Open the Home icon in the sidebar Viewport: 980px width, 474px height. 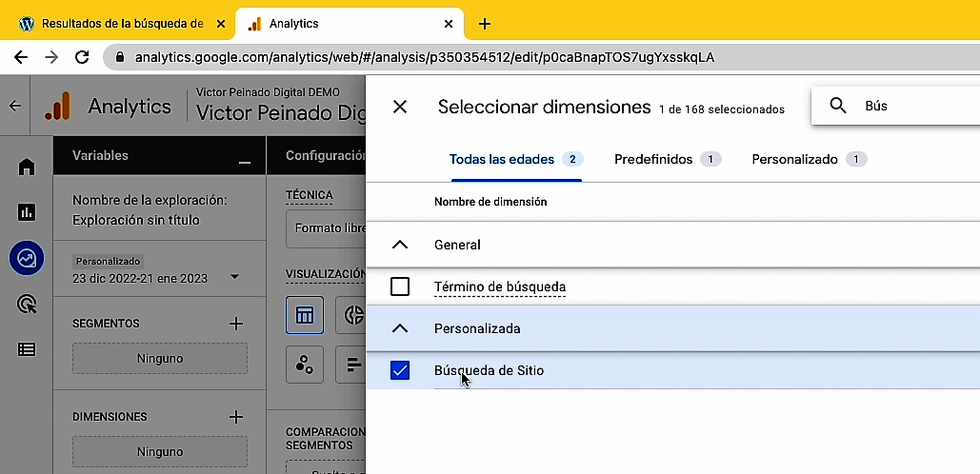pos(27,168)
